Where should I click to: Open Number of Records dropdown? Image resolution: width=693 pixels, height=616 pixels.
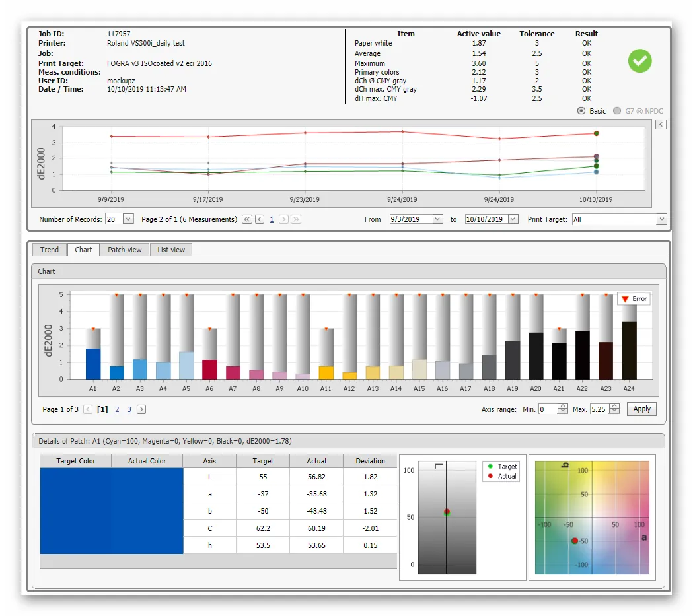128,219
